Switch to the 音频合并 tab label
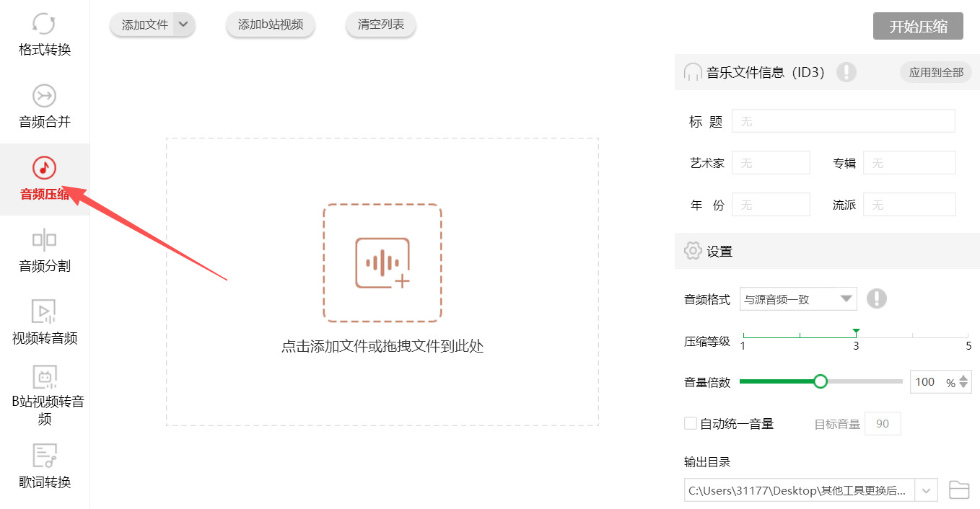 click(45, 122)
